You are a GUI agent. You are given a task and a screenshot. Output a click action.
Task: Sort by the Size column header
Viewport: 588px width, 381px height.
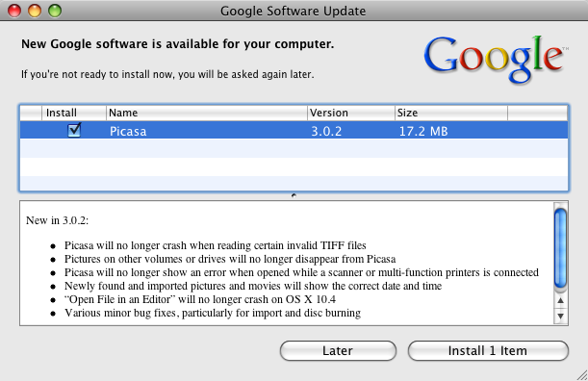coord(451,113)
